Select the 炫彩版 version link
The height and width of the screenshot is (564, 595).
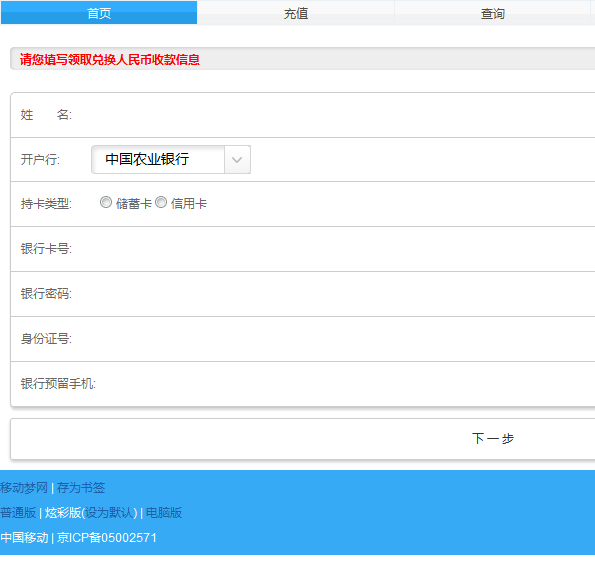[x=63, y=513]
